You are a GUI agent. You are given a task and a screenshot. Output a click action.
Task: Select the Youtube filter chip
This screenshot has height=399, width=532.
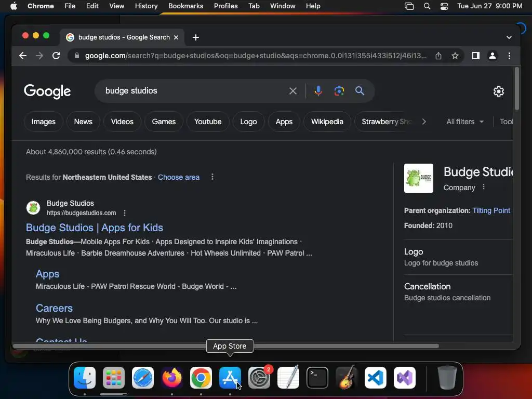tap(208, 122)
